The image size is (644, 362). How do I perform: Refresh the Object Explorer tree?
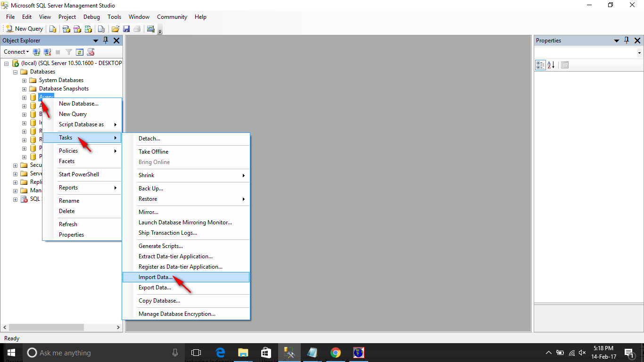pos(79,52)
